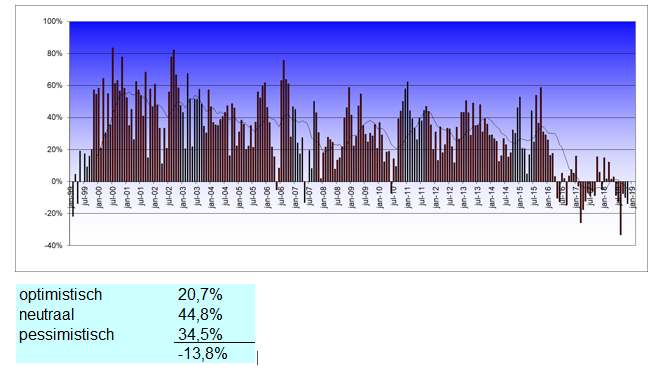Click the 34,5% value cell
Screen dimensions: 652x375
click(200, 334)
